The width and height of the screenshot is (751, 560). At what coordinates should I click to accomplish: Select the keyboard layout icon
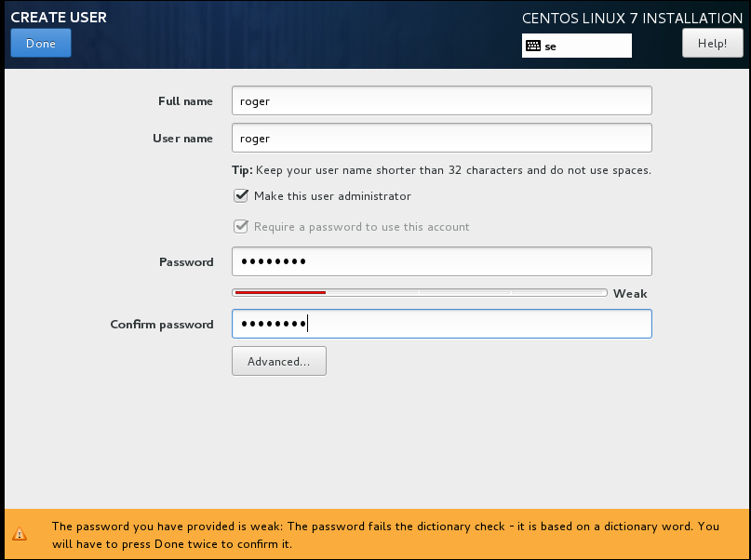(533, 46)
